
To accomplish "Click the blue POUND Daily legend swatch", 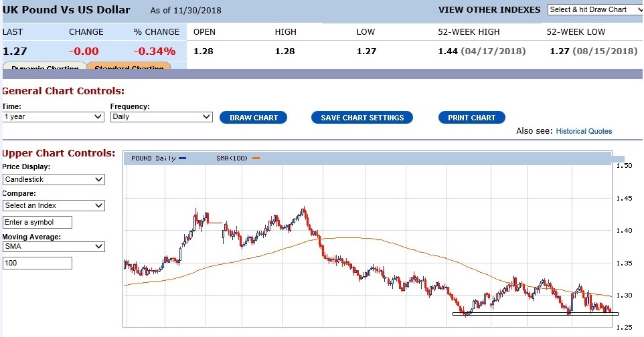I will 183,158.
